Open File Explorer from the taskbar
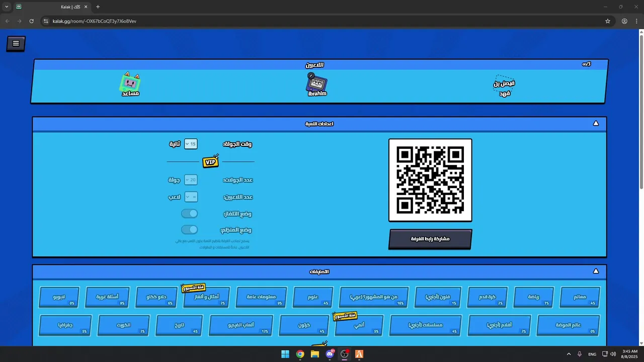Image resolution: width=644 pixels, height=362 pixels. click(x=315, y=354)
